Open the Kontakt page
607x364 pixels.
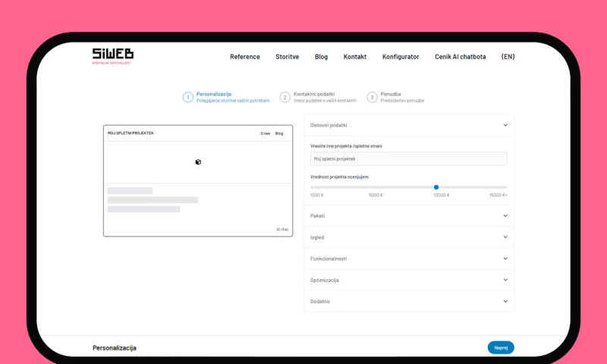pyautogui.click(x=354, y=57)
